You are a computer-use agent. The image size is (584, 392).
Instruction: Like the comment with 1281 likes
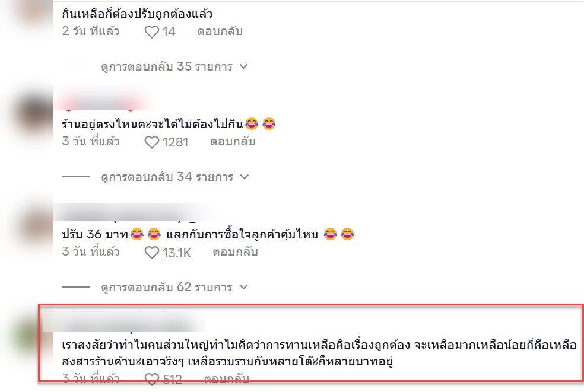point(151,142)
